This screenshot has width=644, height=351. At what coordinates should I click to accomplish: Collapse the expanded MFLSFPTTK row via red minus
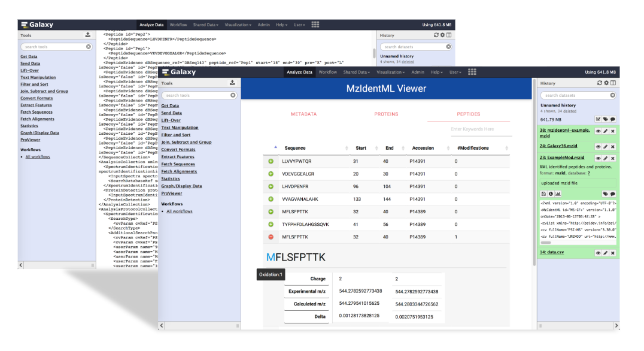point(271,237)
